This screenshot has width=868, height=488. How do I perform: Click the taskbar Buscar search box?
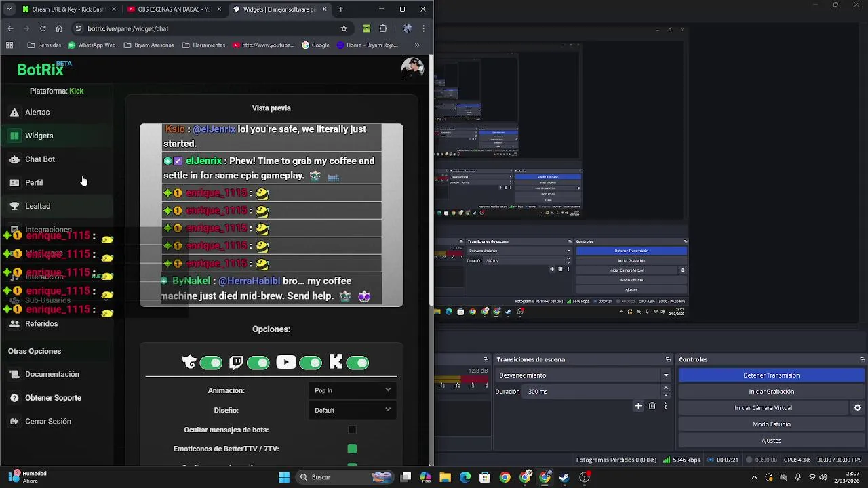click(346, 477)
